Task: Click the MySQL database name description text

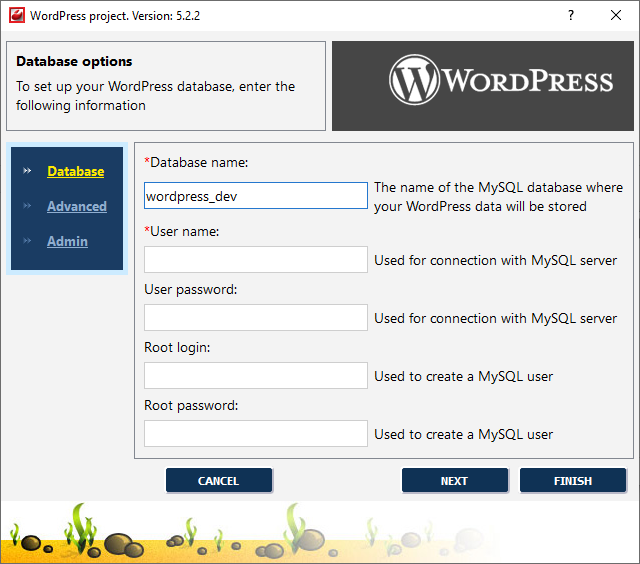Action: [498, 197]
